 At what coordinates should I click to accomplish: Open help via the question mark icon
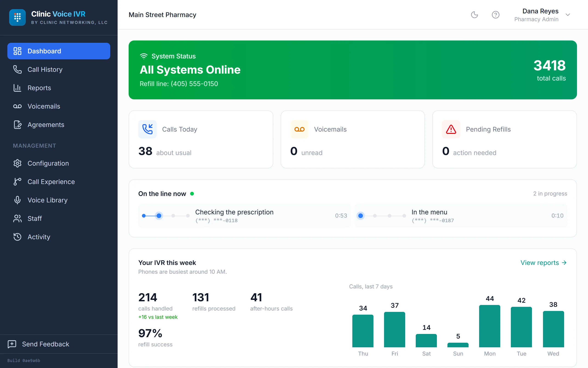pos(495,15)
